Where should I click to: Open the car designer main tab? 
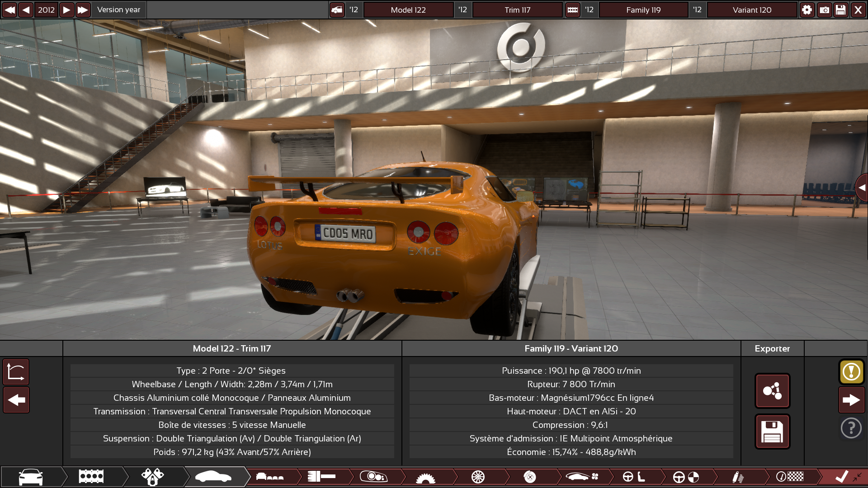click(x=31, y=477)
